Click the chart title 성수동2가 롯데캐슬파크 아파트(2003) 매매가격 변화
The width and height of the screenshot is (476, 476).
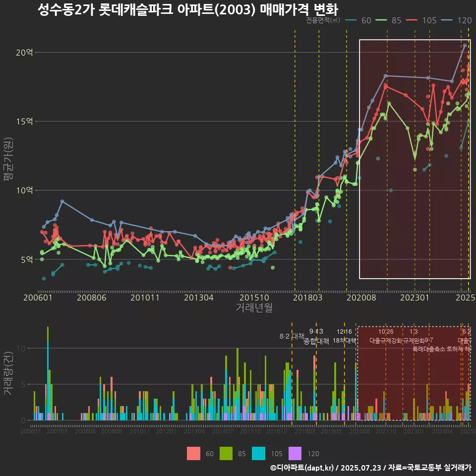click(x=188, y=9)
